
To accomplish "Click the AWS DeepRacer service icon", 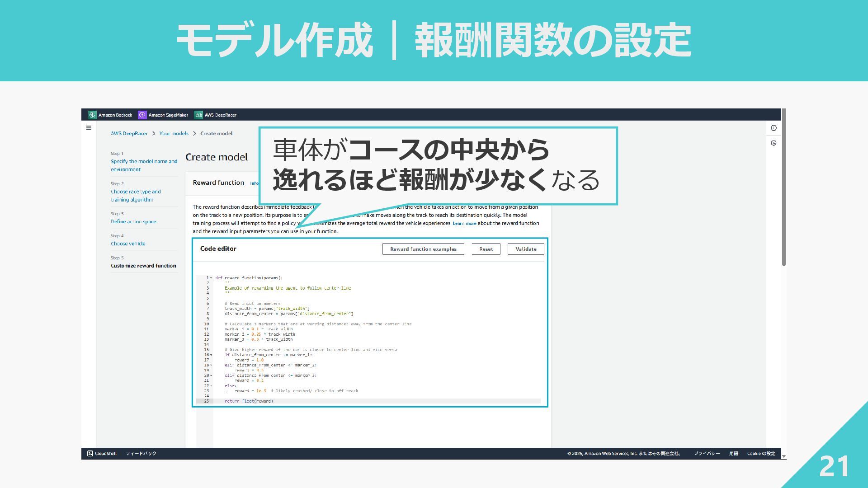I will 198,115.
